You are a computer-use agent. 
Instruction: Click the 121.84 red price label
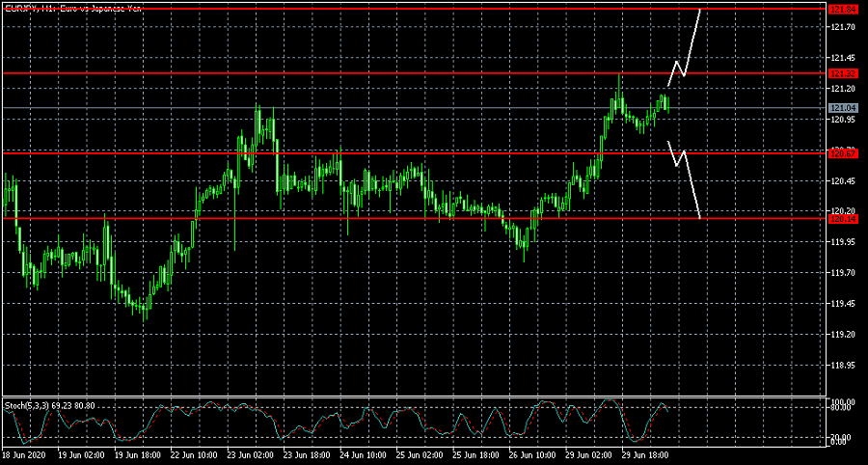point(843,9)
